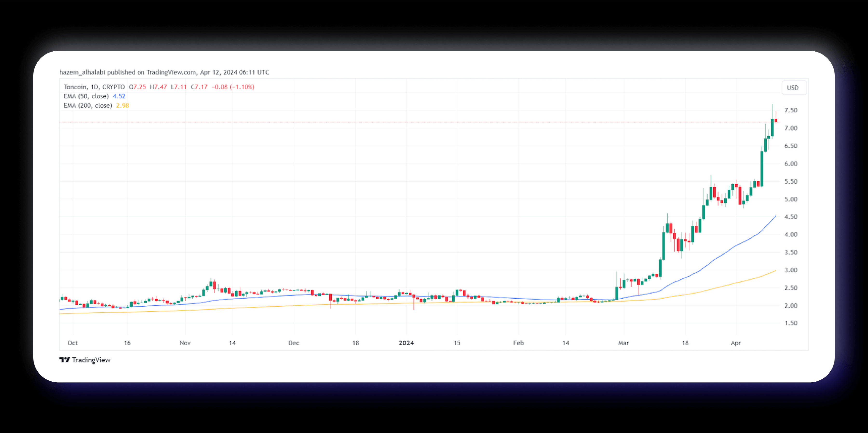Click the 6.50 price axis label

[x=791, y=146]
